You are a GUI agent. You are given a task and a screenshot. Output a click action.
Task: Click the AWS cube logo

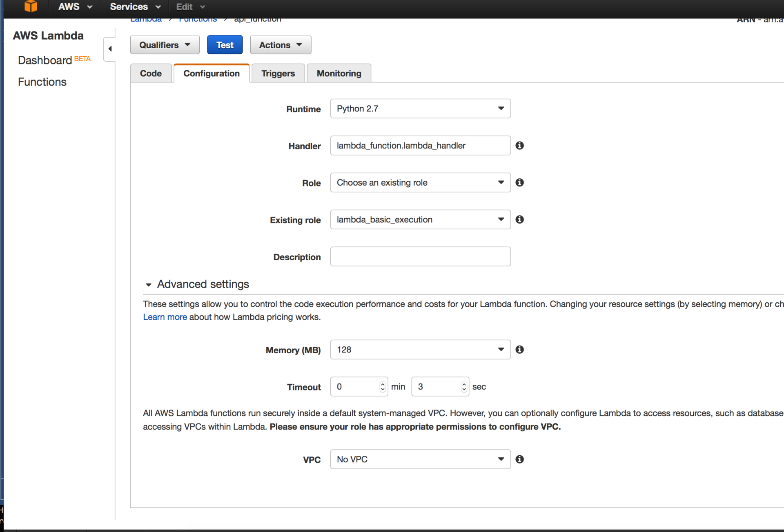click(31, 7)
